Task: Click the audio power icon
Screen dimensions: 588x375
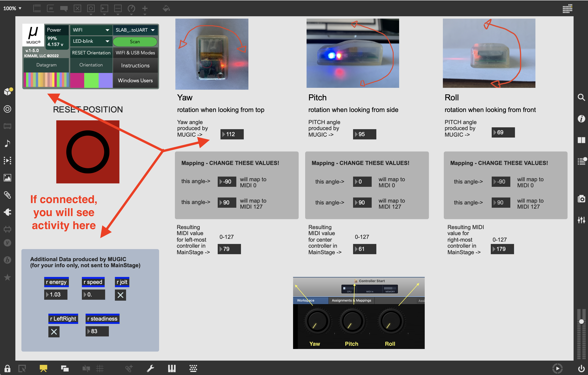Action: [x=581, y=368]
